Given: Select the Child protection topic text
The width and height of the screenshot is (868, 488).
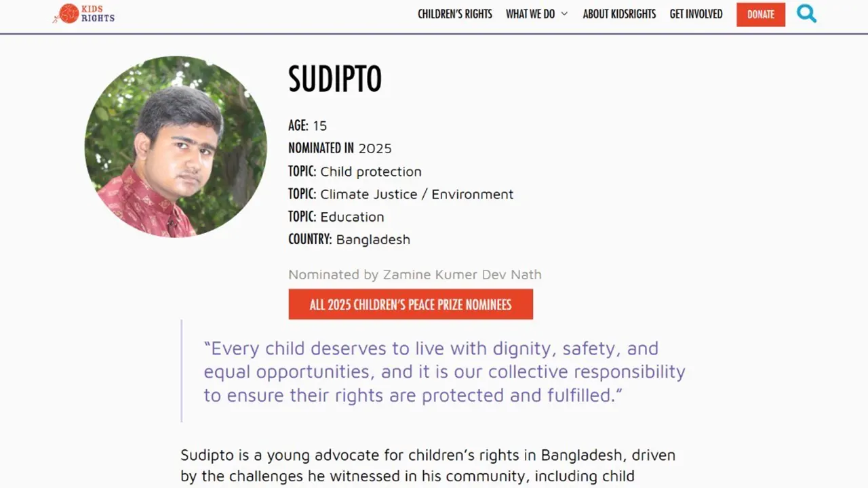Looking at the screenshot, I should pos(370,171).
